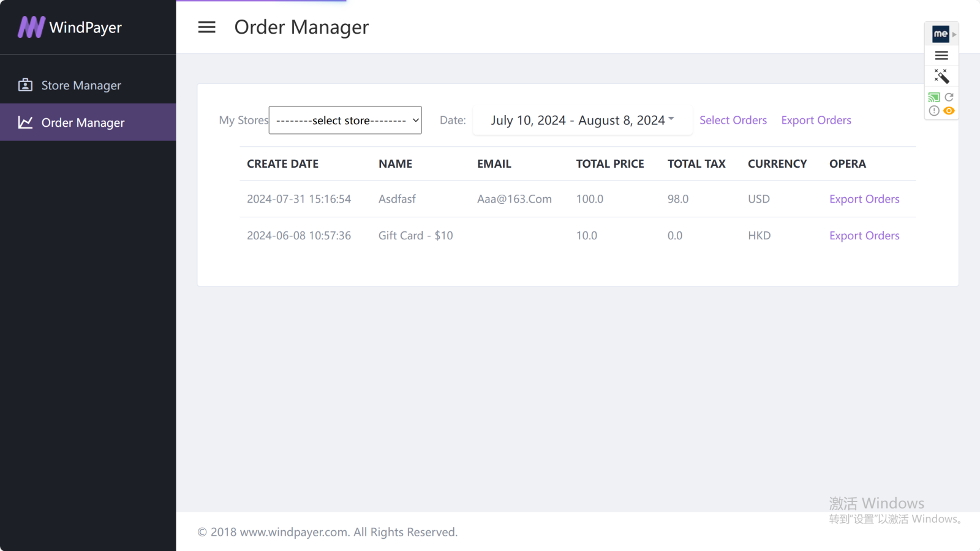Click the name cell Gift Card - $10

click(416, 236)
